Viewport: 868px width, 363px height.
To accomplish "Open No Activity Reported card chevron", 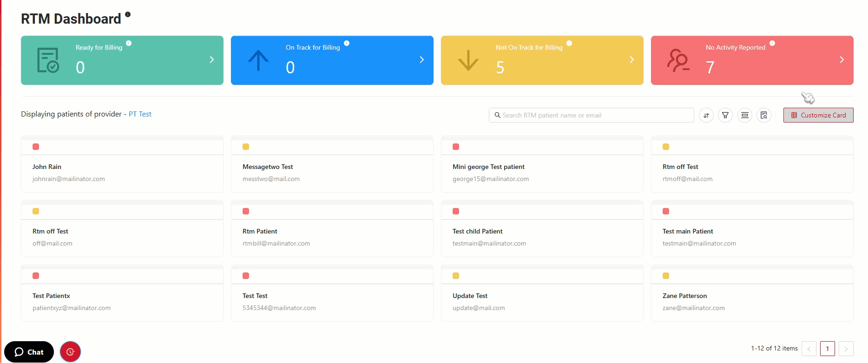I will [x=842, y=60].
